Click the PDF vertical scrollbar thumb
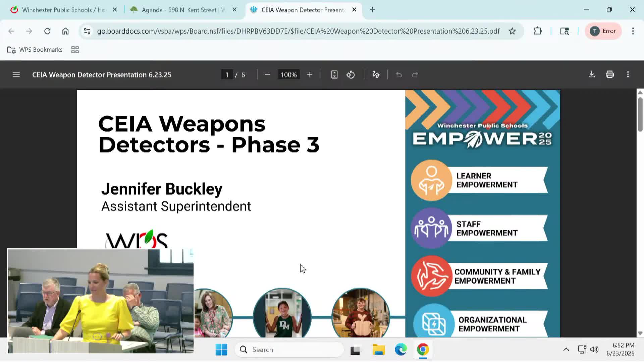Viewport: 644px width, 362px height. (x=640, y=114)
